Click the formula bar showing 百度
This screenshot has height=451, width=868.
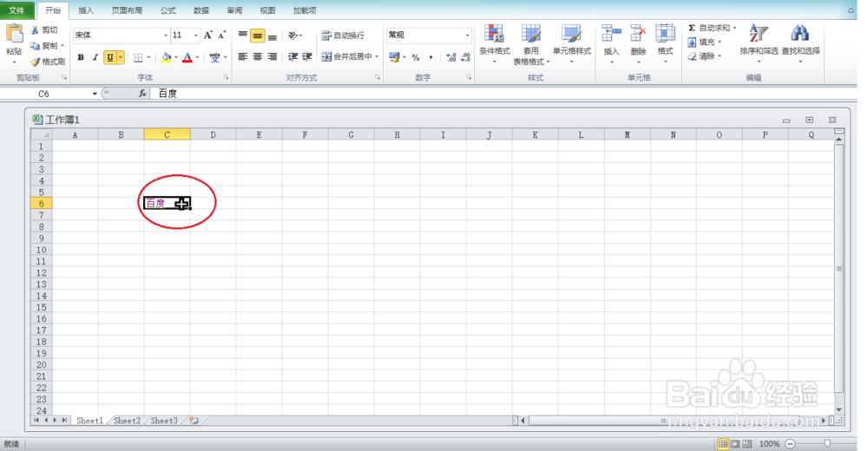pos(503,94)
